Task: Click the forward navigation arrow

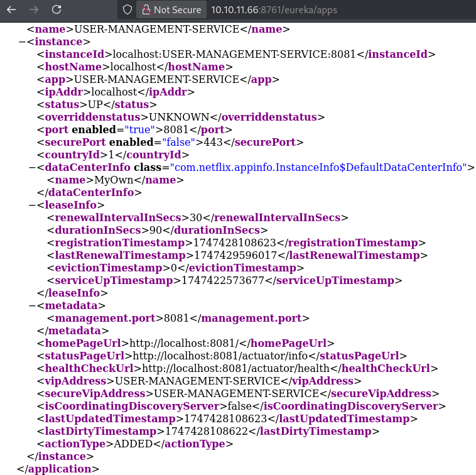Action: point(34,9)
